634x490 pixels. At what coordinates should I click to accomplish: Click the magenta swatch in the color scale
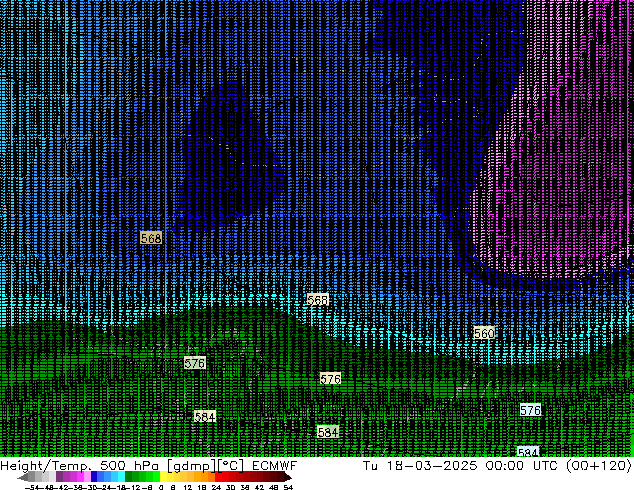(80, 476)
